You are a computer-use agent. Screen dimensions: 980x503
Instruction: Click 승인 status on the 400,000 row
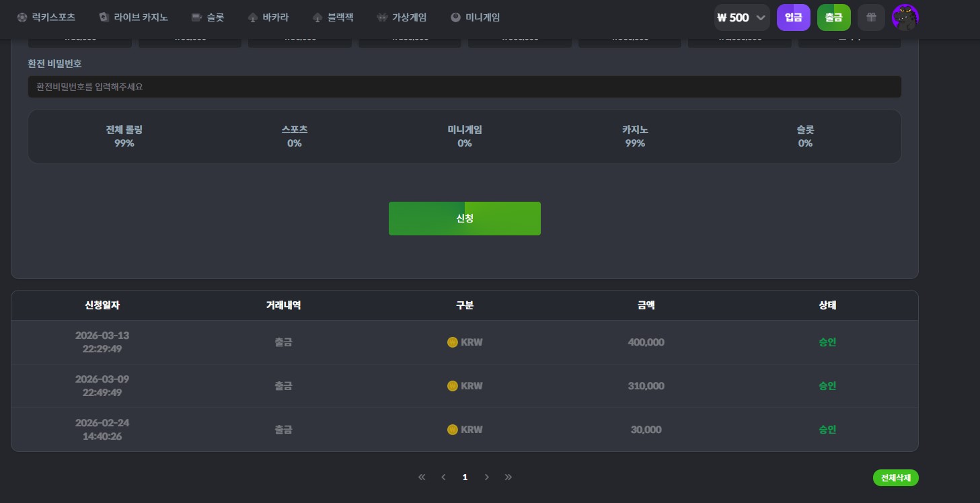[x=827, y=342]
